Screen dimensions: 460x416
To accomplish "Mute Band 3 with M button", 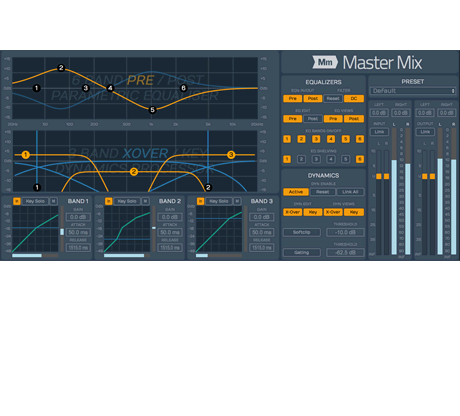I will 237,201.
